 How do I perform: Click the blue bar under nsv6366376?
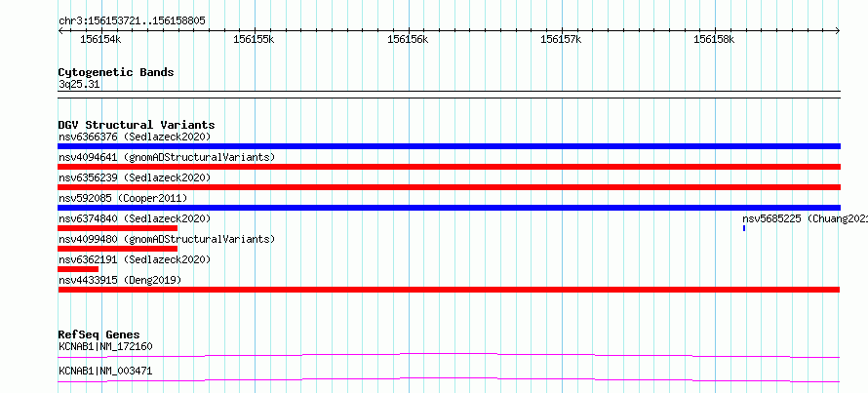pos(449,146)
